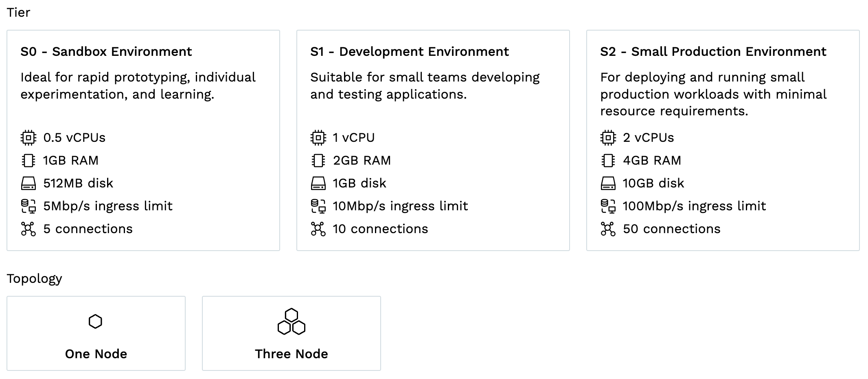Click the CPU icon showing 1 vCPU in S1
868x379 pixels.
[x=318, y=137]
